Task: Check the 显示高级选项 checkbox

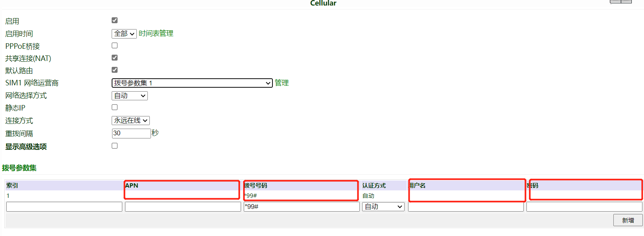Action: [114, 146]
